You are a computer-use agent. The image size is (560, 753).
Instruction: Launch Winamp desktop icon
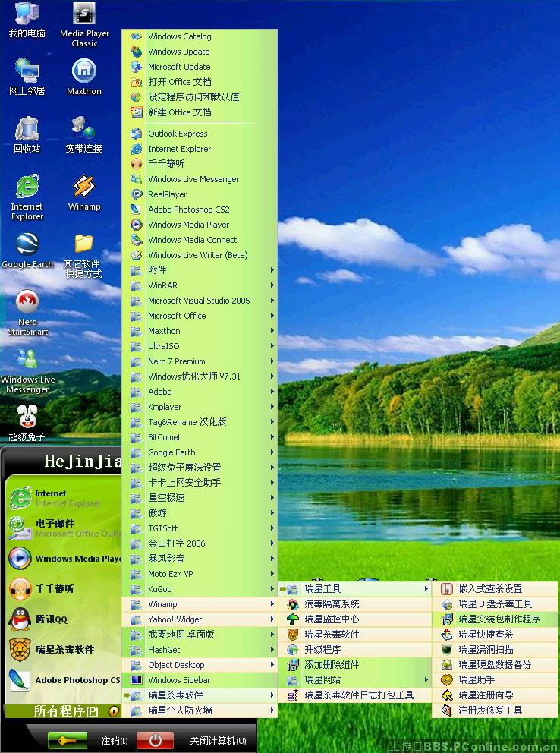pyautogui.click(x=84, y=193)
